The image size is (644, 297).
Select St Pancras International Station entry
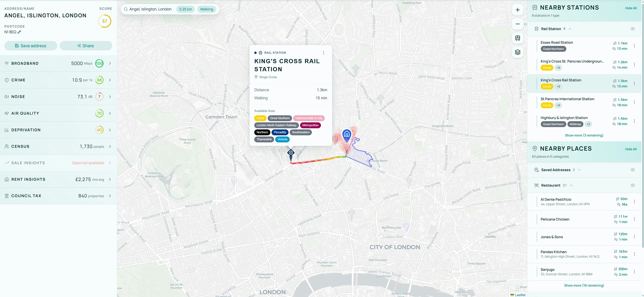(x=584, y=102)
